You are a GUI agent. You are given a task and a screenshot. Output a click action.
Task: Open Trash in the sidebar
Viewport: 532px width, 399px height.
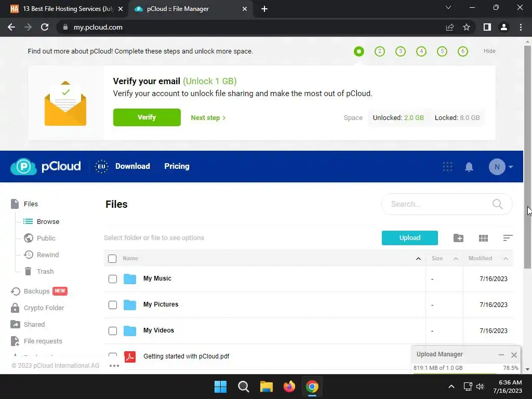click(x=38, y=271)
